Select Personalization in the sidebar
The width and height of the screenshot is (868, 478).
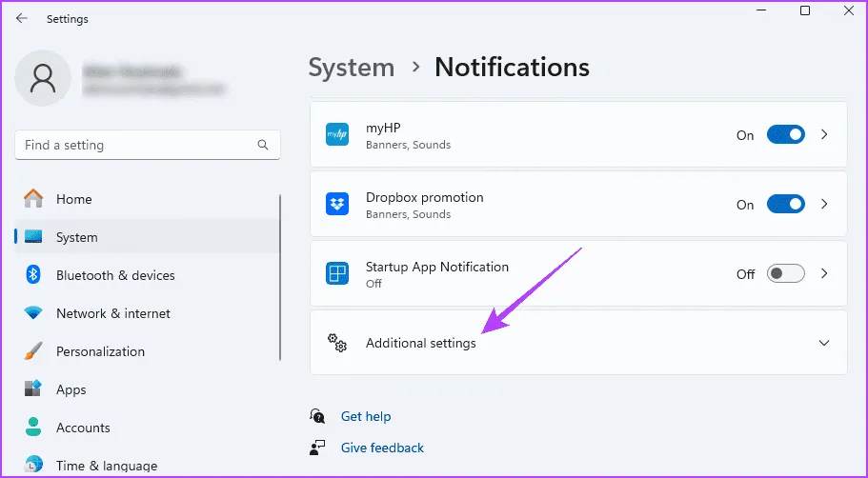(100, 351)
